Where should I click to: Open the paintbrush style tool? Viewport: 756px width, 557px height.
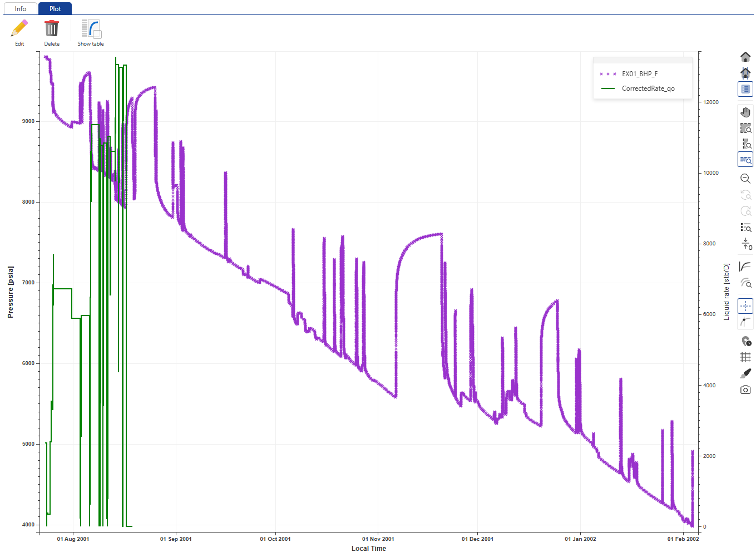tap(745, 373)
